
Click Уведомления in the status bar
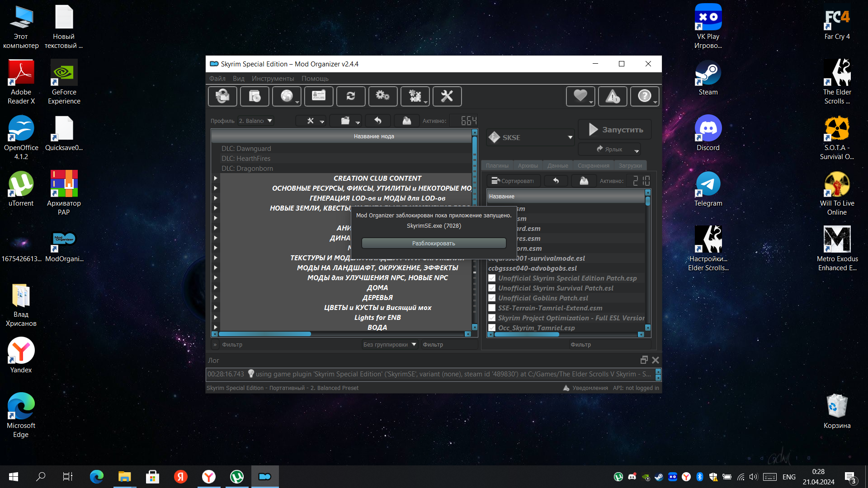point(585,388)
